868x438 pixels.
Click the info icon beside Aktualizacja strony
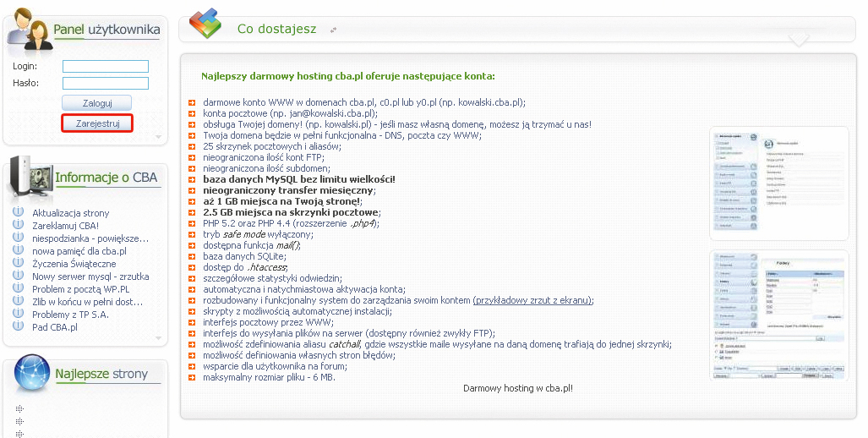(x=18, y=213)
